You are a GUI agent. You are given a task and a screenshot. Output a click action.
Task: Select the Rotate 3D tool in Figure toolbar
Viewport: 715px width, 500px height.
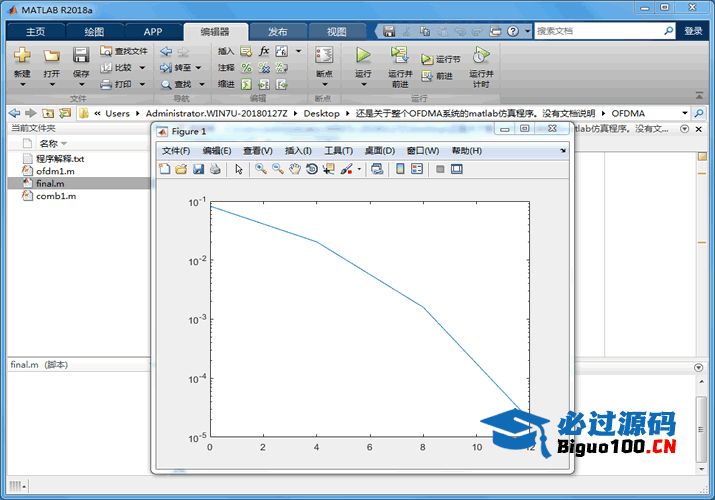[311, 169]
